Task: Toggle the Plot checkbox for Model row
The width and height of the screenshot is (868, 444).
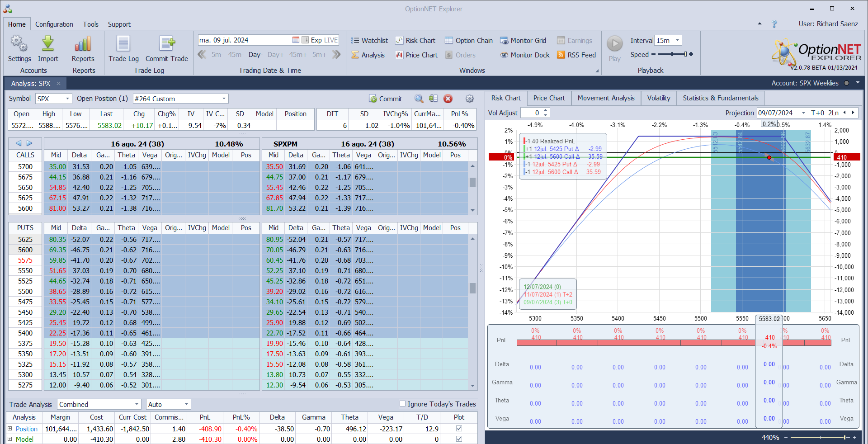Action: (459, 439)
